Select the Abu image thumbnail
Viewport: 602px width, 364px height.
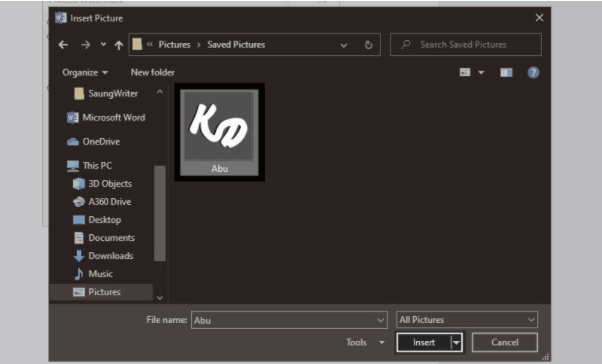tap(220, 132)
